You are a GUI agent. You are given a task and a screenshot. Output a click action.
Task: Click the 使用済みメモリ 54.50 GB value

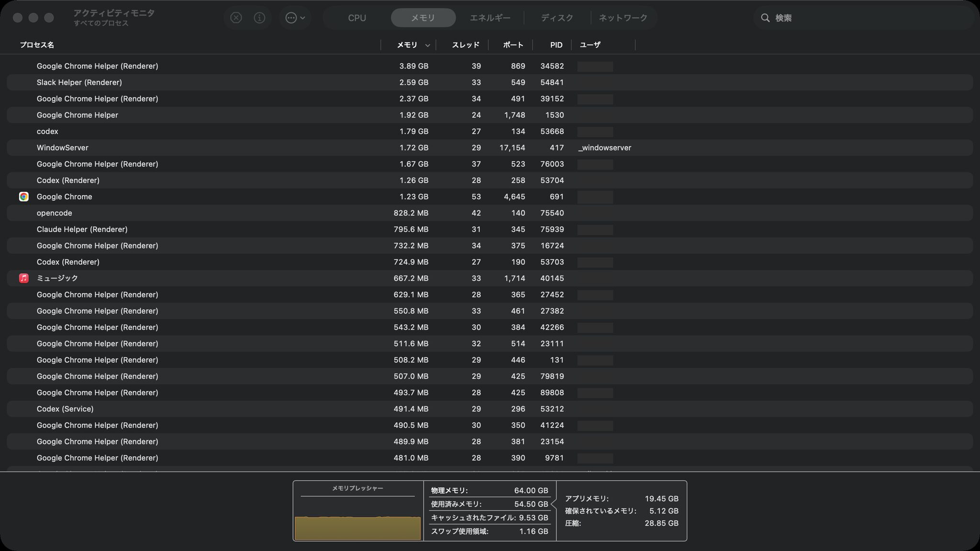point(531,504)
